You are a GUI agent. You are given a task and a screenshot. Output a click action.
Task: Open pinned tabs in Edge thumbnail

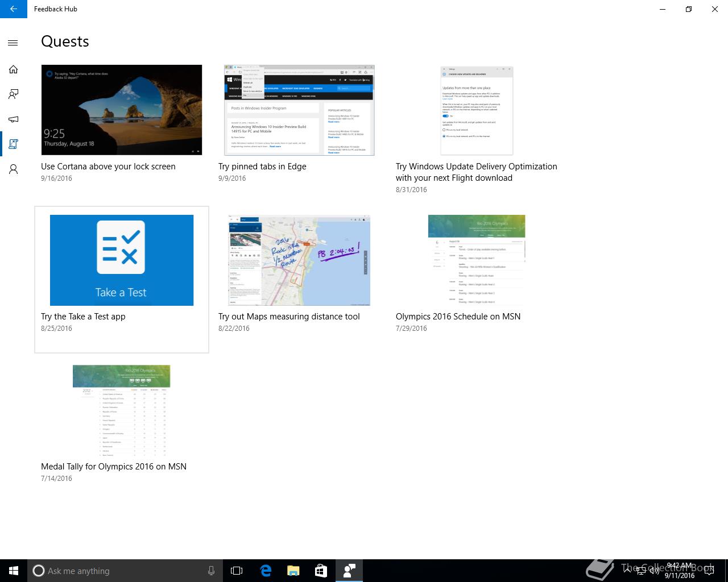(299, 110)
